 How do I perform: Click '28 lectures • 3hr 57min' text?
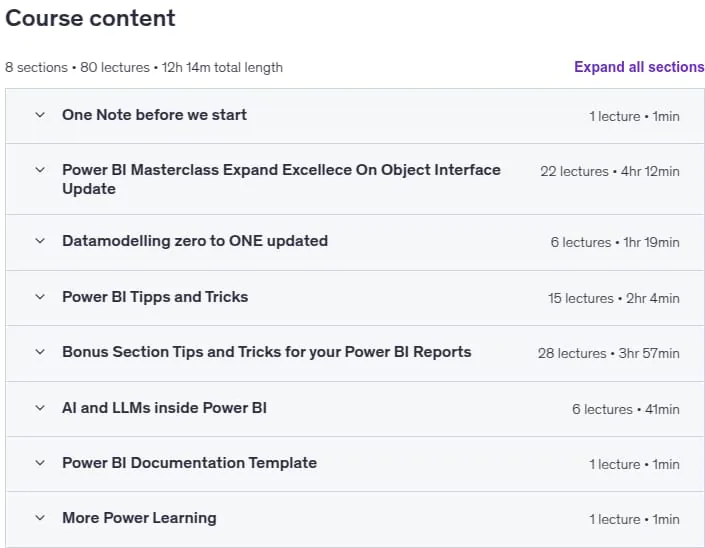coord(608,353)
